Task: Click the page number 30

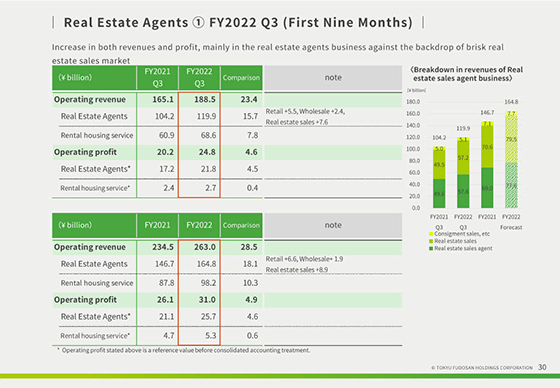Action: click(542, 367)
